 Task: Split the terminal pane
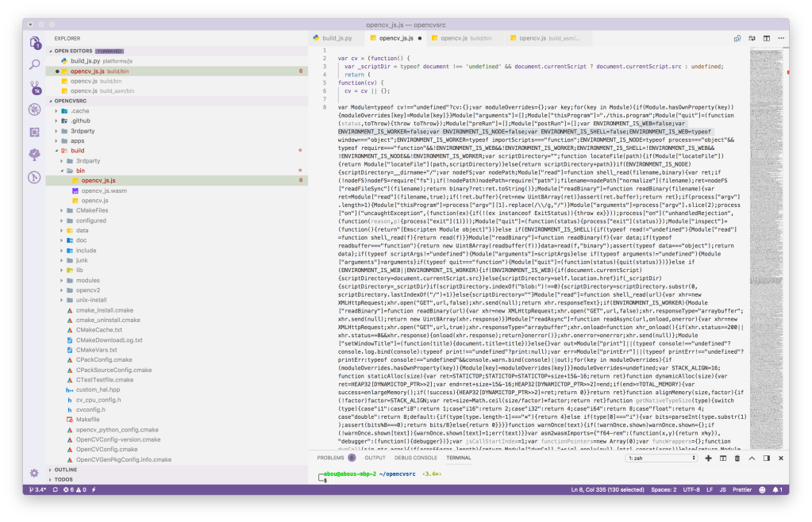(723, 458)
